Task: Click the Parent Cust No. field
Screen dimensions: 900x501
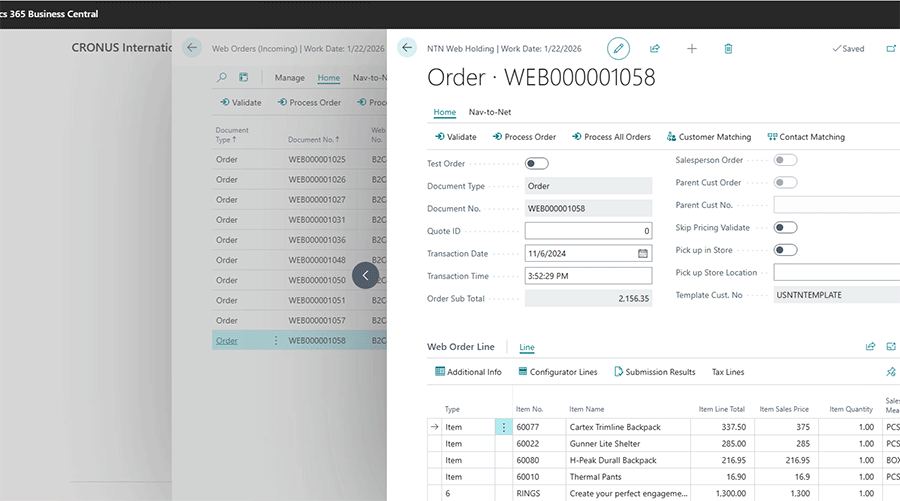Action: tap(837, 205)
